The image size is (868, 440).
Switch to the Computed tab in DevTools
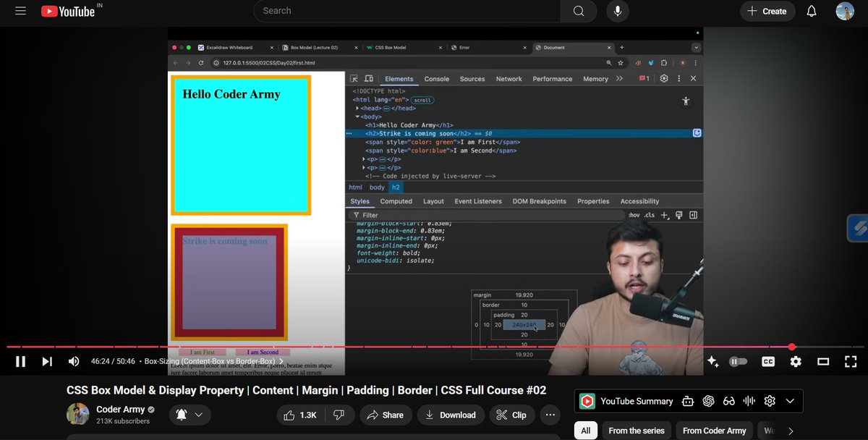[396, 201]
